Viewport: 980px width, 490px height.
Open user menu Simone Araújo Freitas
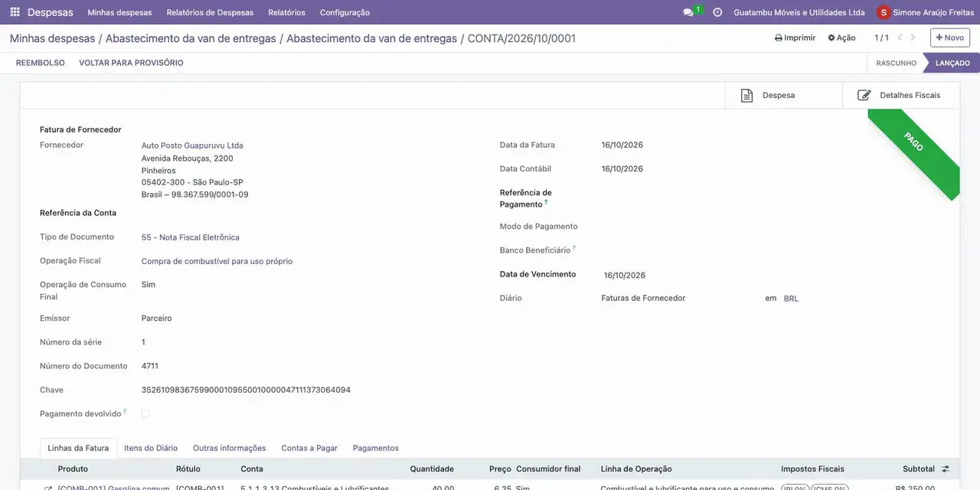[926, 12]
